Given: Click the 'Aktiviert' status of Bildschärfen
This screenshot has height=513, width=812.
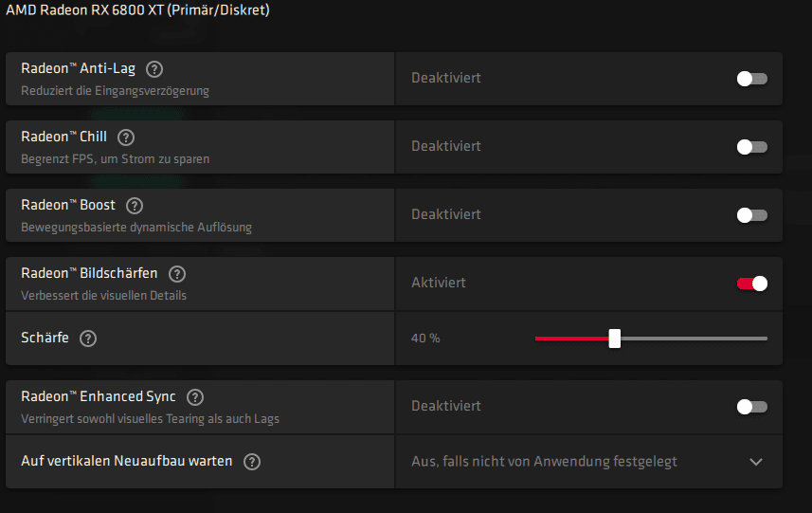Looking at the screenshot, I should pos(439,283).
